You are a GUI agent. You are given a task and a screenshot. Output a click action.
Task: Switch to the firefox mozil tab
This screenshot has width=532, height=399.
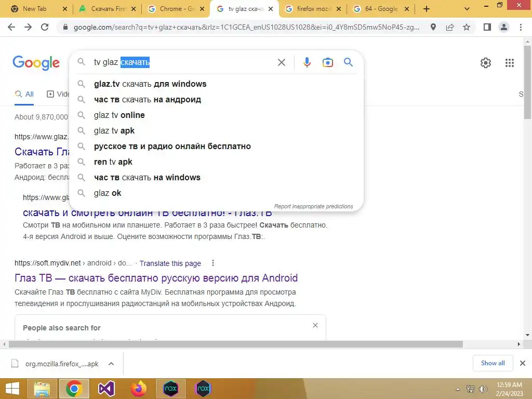pos(313,9)
